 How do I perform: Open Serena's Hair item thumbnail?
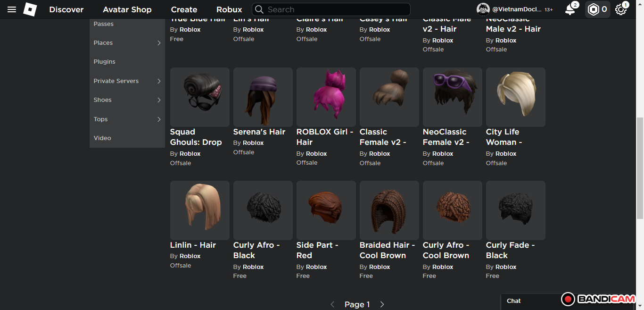(263, 97)
